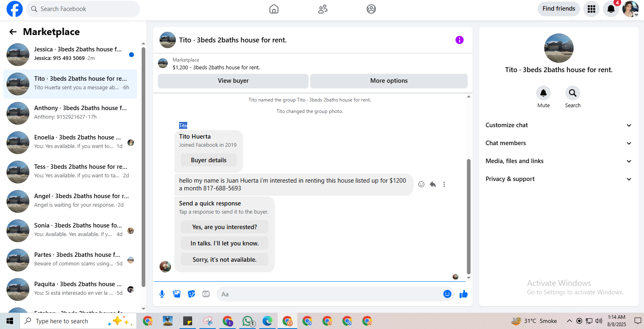Viewport: 644px width, 329px height.
Task: Open more options dots beside the message
Action: (x=444, y=184)
